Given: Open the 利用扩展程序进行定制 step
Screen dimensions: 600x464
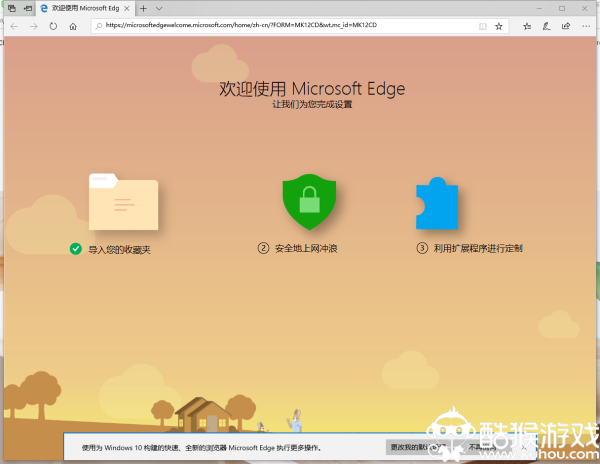Looking at the screenshot, I should coord(478,249).
